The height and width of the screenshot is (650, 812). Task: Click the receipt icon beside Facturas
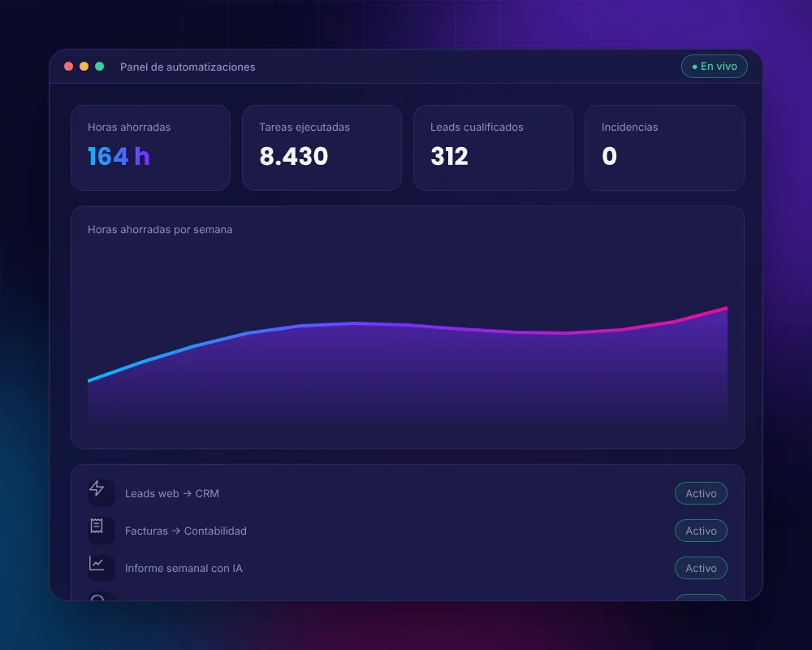click(x=97, y=526)
